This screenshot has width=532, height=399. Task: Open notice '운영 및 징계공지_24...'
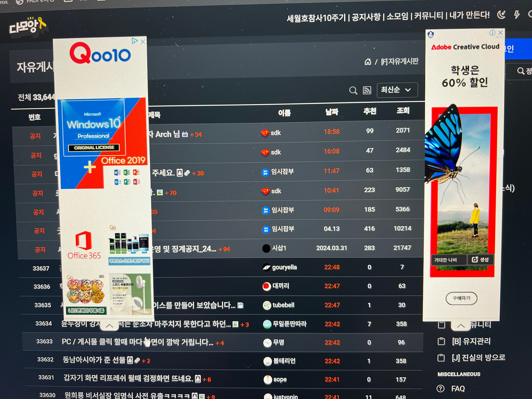[x=184, y=249]
